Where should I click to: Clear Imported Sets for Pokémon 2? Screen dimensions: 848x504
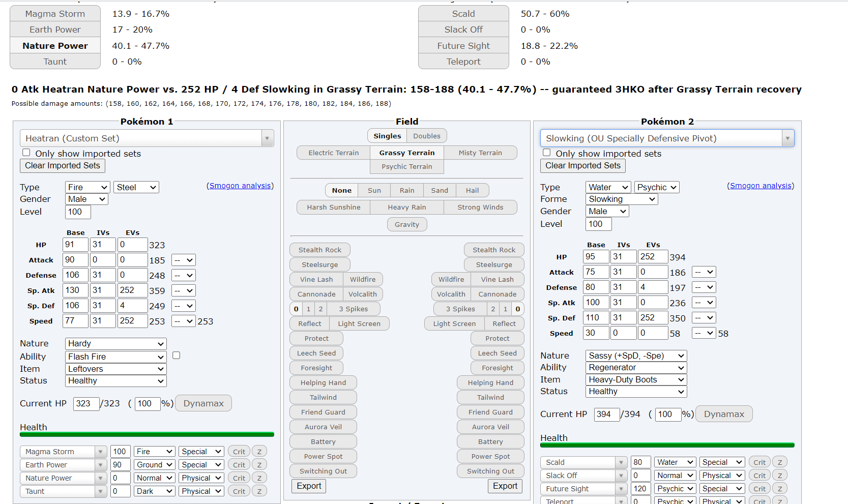pos(583,166)
